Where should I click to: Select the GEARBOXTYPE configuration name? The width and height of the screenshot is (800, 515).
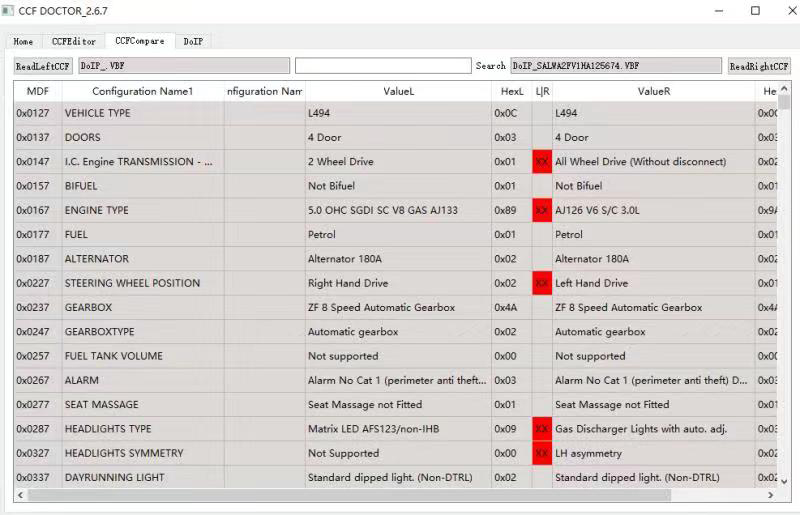coord(99,332)
